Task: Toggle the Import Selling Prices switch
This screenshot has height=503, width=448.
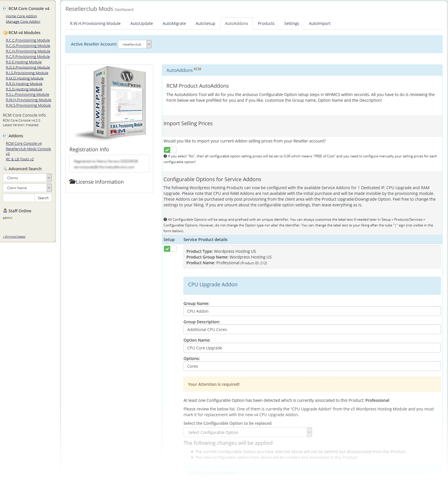Action: 170,150
